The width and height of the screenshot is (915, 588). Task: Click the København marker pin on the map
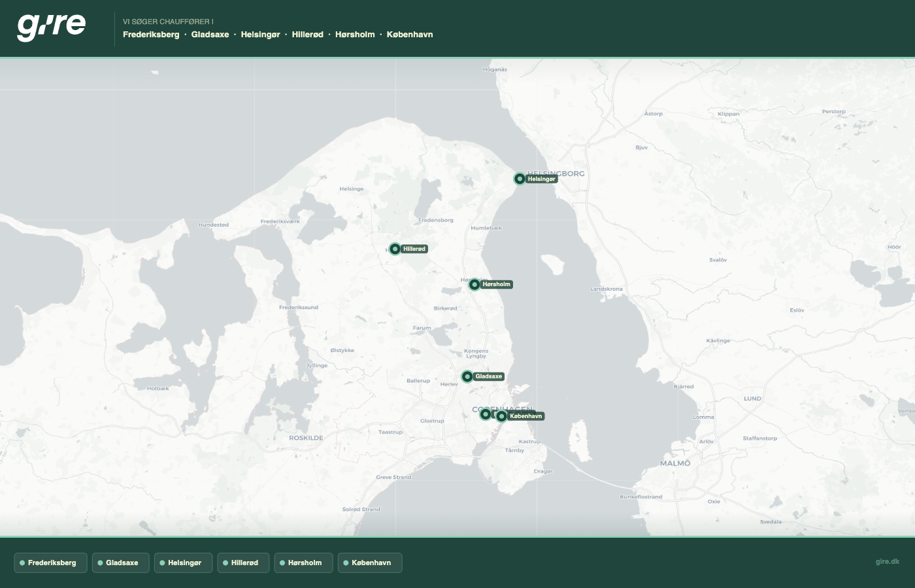tap(501, 416)
